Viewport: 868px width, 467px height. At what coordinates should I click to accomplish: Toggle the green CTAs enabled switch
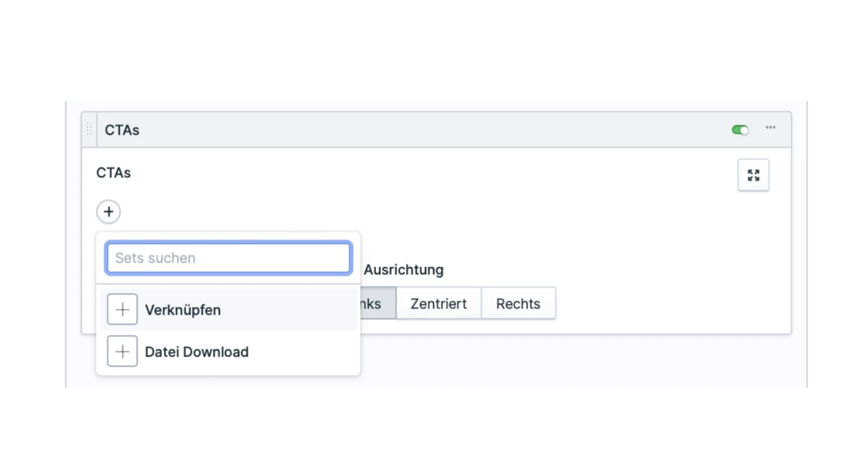point(740,130)
